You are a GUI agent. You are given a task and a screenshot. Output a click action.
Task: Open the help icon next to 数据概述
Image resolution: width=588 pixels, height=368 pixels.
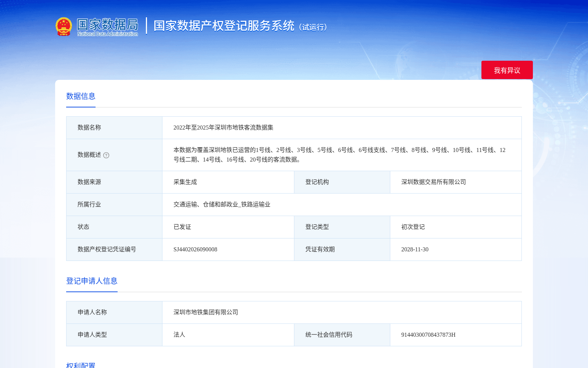tap(106, 155)
